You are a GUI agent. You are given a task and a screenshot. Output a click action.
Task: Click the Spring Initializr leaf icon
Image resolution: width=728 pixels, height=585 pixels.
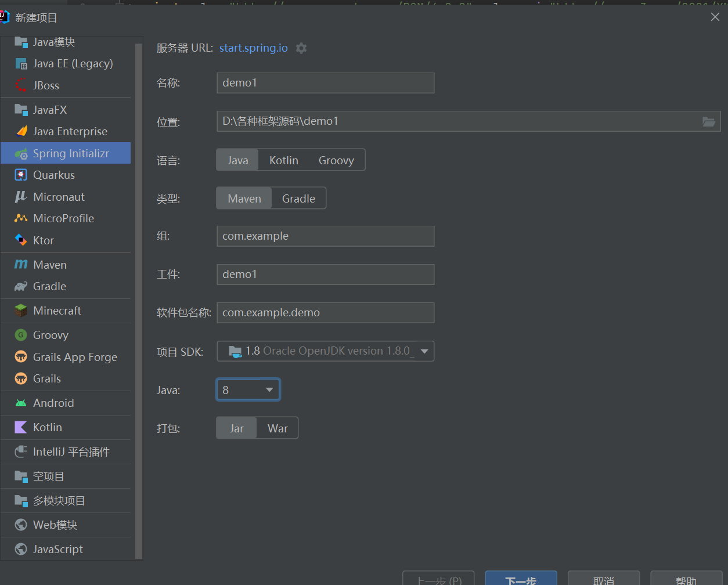(21, 154)
